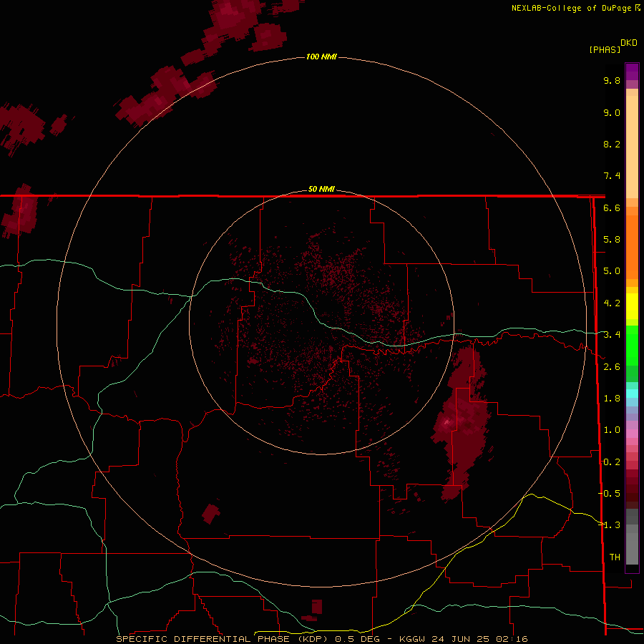Click the 9.0 value on the color scale
Viewport: 644px width, 644px height.
(612, 112)
